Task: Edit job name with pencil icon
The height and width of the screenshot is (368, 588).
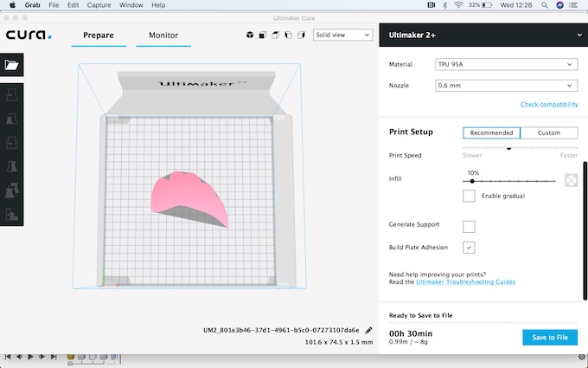Action: click(368, 331)
